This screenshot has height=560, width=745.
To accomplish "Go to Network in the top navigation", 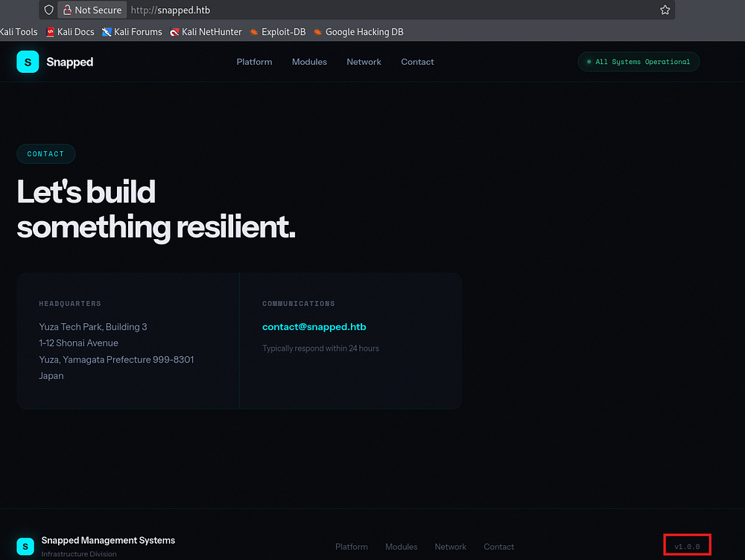I will coord(364,62).
